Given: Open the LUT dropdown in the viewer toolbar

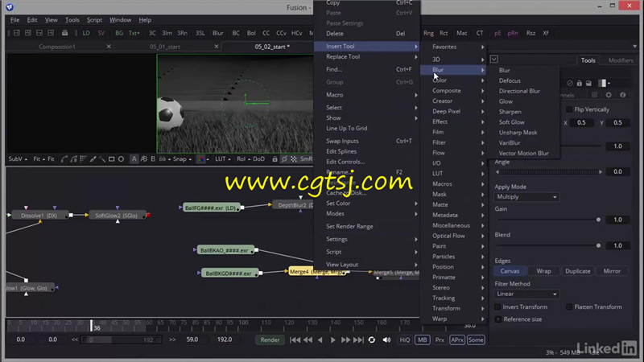Looking at the screenshot, I should point(223,158).
